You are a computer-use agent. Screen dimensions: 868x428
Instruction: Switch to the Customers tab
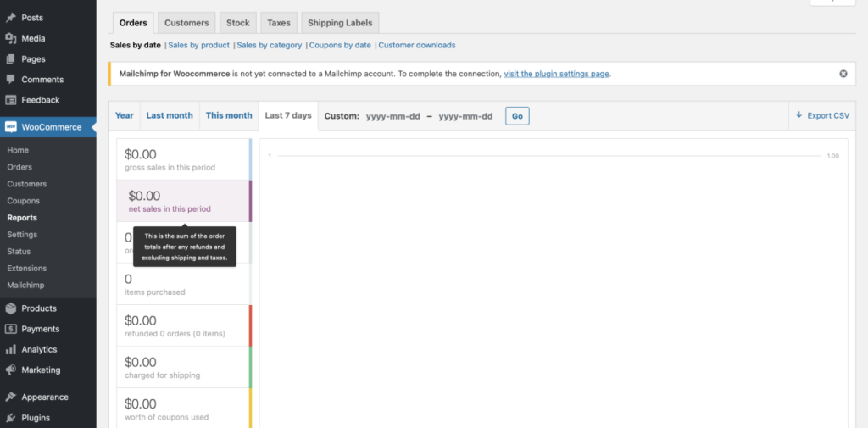tap(186, 23)
